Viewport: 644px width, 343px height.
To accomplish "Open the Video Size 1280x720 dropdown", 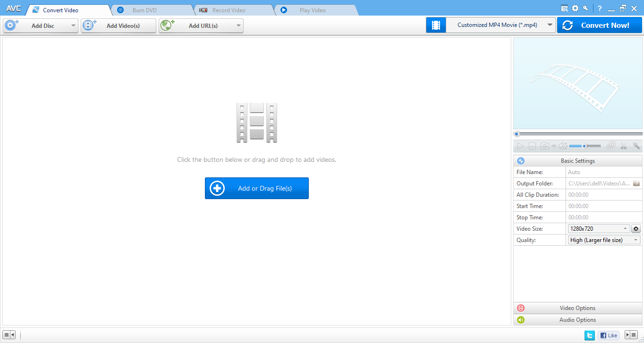I will click(599, 229).
